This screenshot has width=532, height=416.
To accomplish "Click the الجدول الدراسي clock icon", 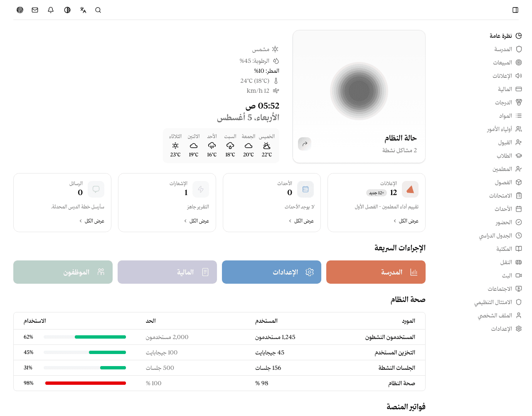I will tap(519, 235).
